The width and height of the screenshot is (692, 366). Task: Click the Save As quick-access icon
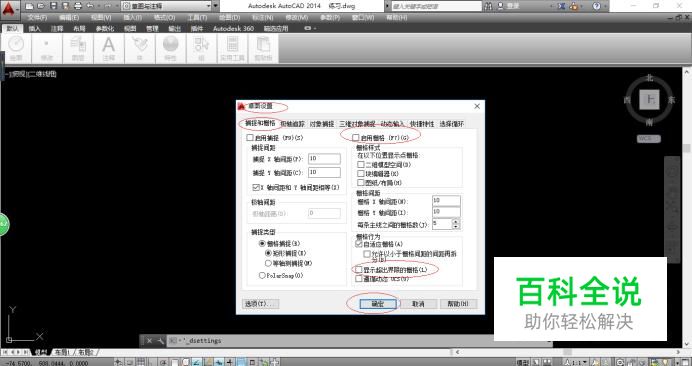65,6
